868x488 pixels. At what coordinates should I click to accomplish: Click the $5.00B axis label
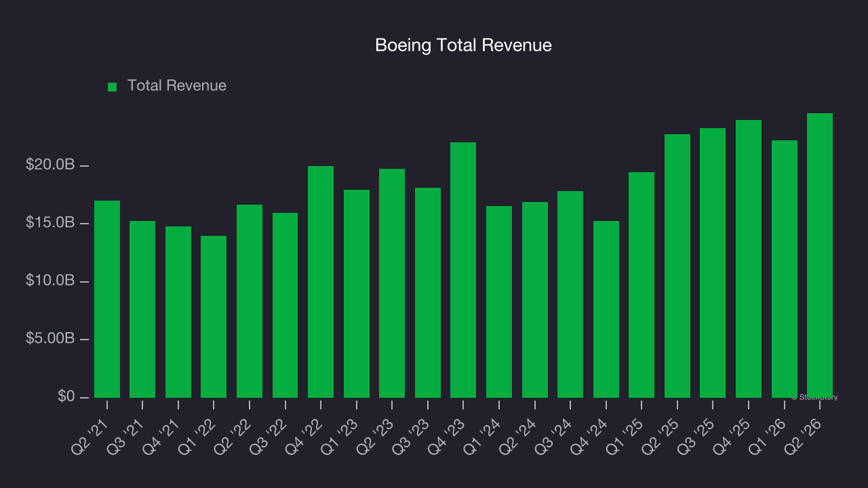[x=50, y=338]
